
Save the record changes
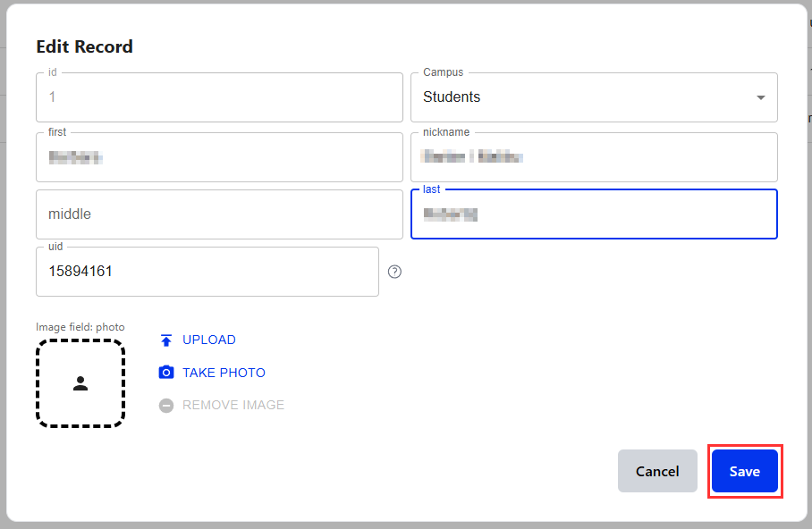744,471
